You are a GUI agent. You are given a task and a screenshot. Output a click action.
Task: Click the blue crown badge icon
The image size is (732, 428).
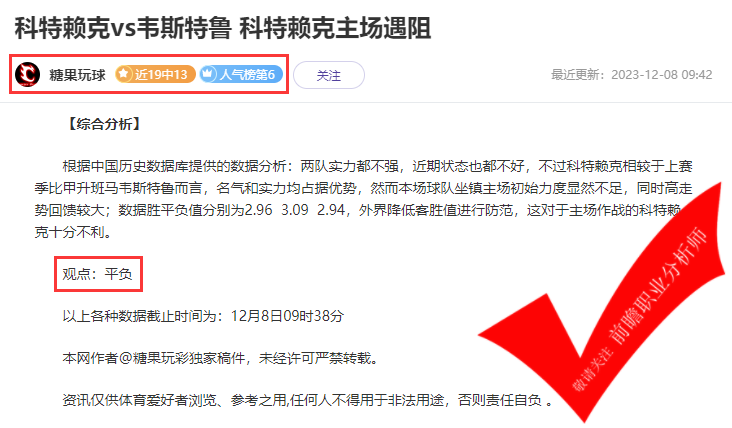pyautogui.click(x=208, y=74)
